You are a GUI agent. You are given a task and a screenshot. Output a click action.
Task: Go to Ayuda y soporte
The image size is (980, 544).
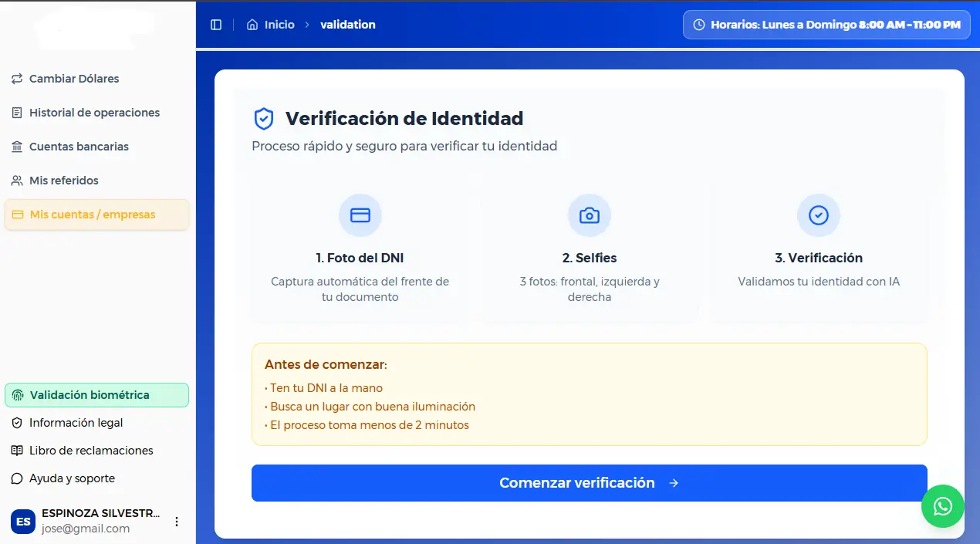tap(96, 478)
